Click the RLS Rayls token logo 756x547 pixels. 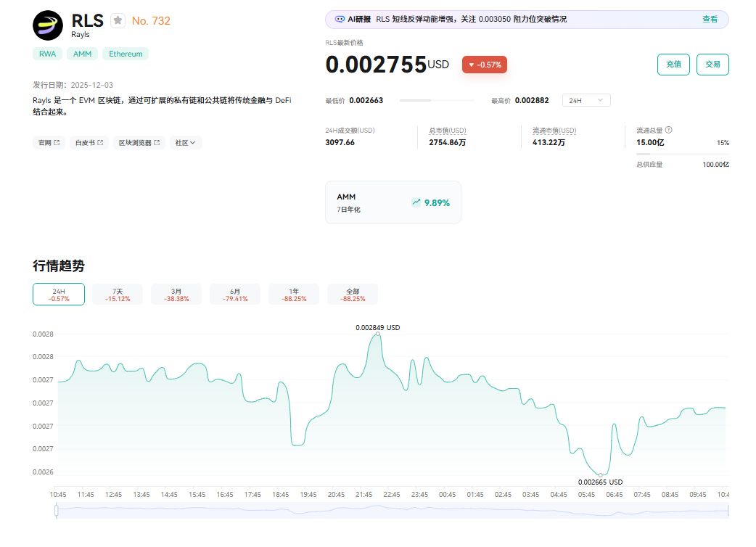pos(48,25)
